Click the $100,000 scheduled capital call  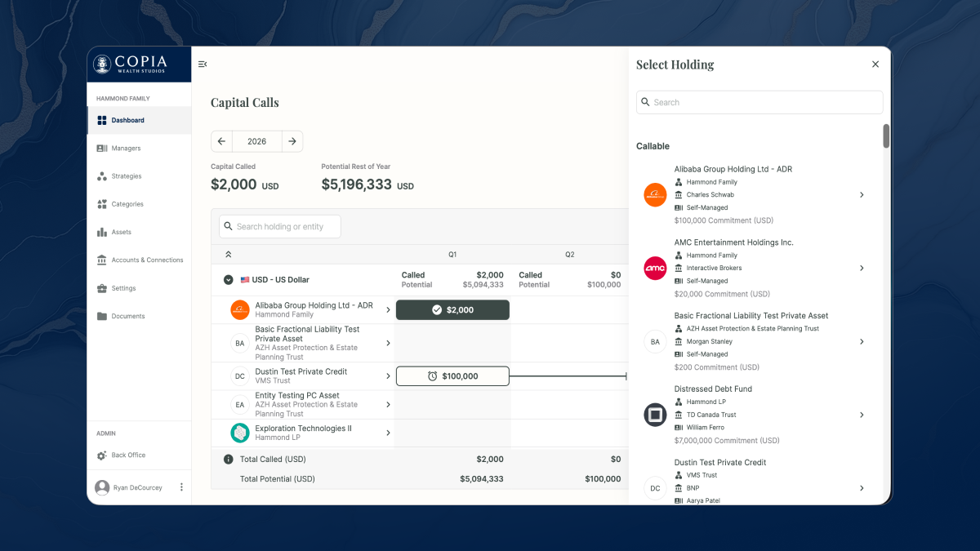(452, 376)
